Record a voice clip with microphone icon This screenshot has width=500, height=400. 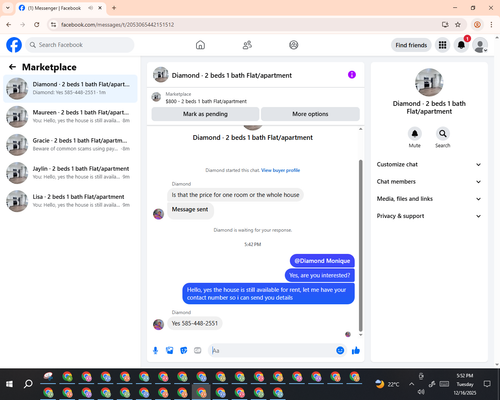[x=155, y=350]
